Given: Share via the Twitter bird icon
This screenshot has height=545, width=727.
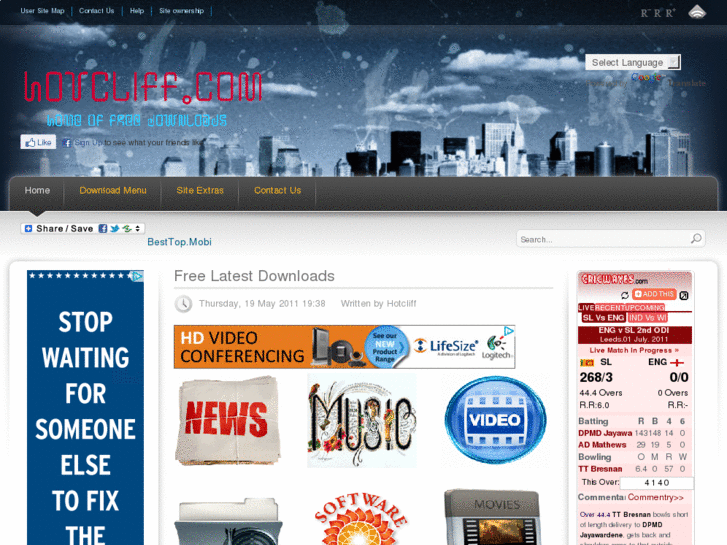Looking at the screenshot, I should [115, 228].
